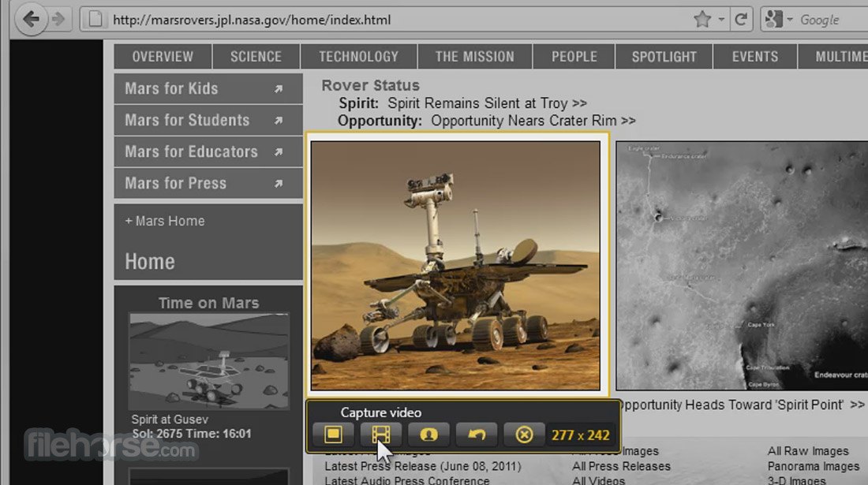Viewport: 868px width, 485px height.
Task: Open THE MISSION navigation tab
Action: click(x=474, y=57)
